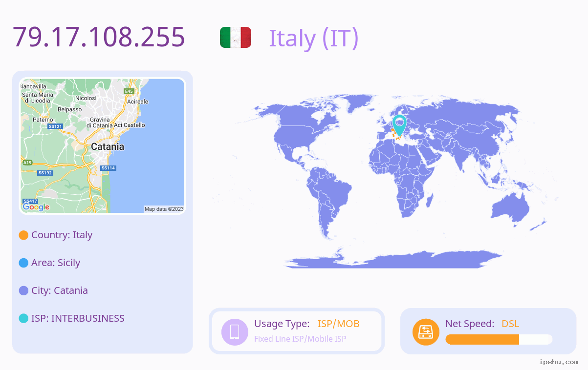Click the Google logo on the map

[x=36, y=207]
